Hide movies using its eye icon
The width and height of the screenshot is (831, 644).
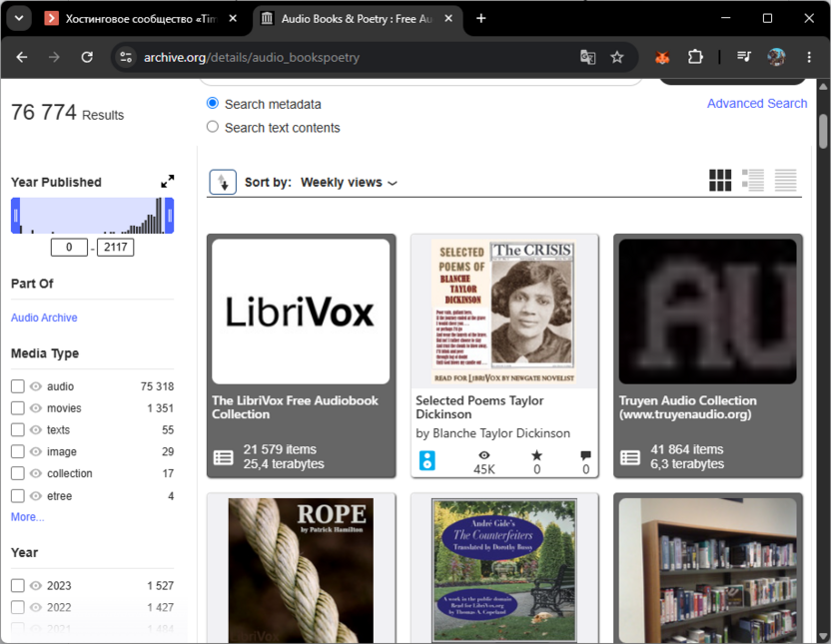coord(36,407)
